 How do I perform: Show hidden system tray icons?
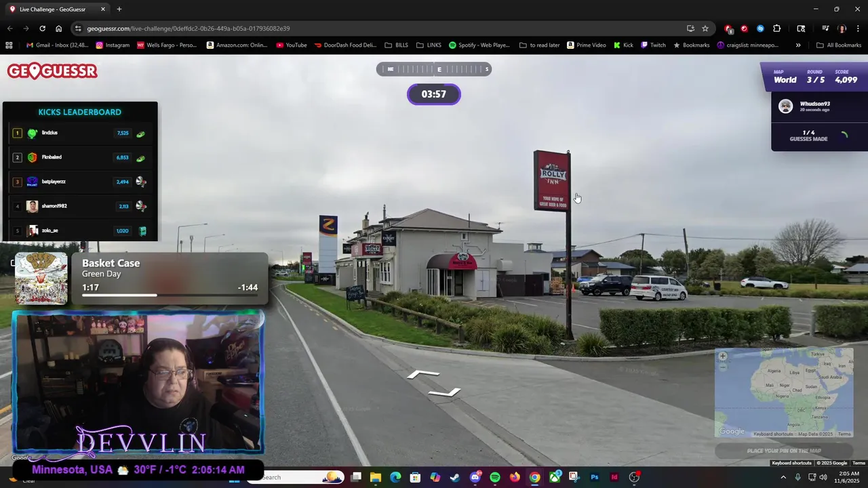pyautogui.click(x=783, y=477)
